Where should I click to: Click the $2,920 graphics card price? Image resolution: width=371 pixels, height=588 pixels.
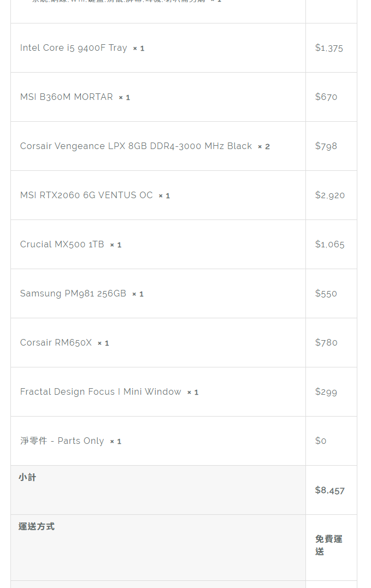pyautogui.click(x=330, y=195)
